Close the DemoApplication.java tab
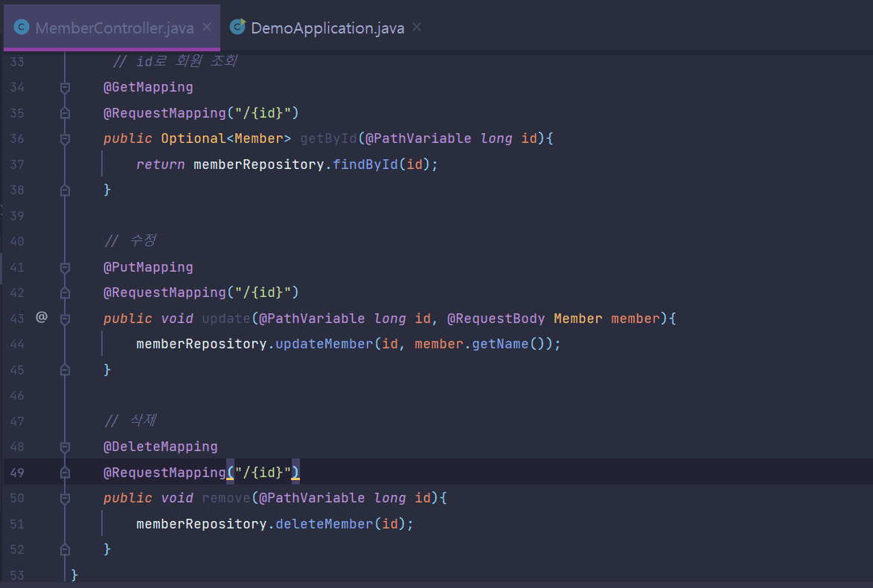This screenshot has width=873, height=588. tap(417, 28)
